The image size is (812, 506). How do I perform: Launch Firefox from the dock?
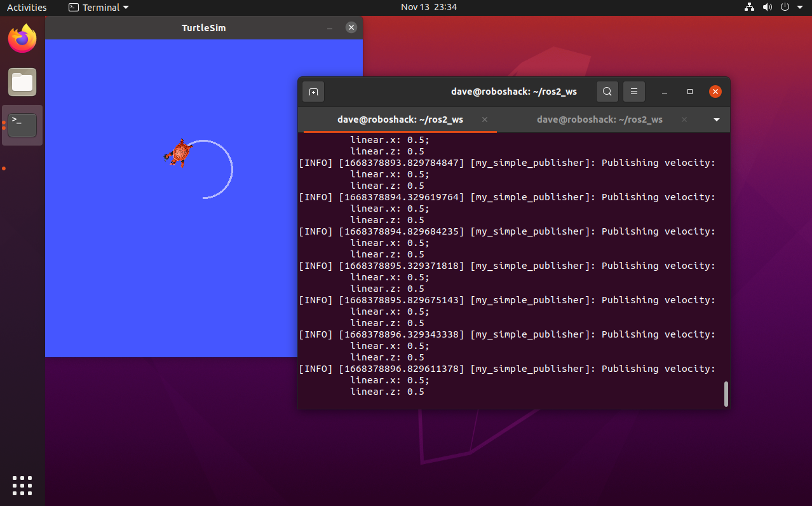[x=22, y=39]
